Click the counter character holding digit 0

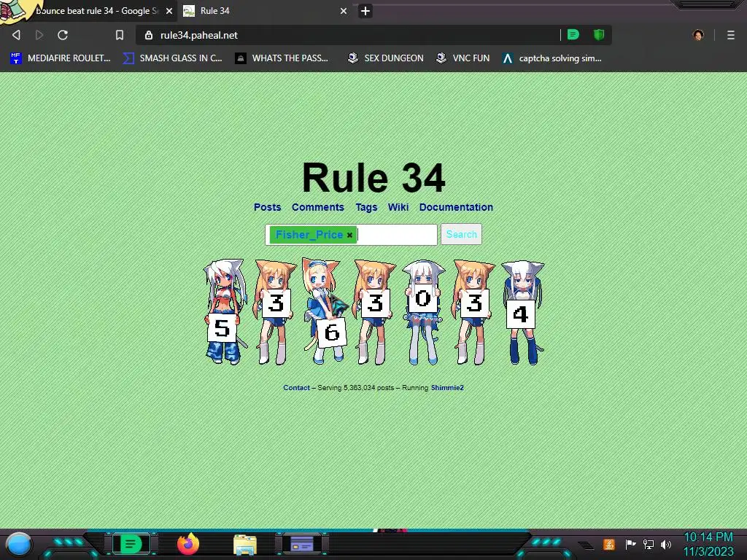(x=423, y=312)
